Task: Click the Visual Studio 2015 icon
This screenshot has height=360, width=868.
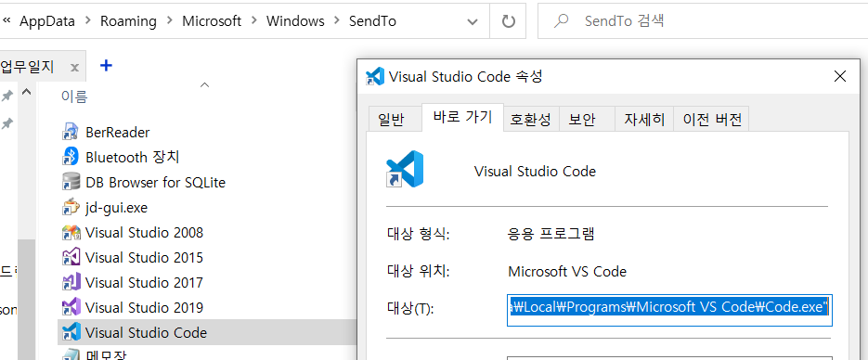Action: pyautogui.click(x=71, y=257)
